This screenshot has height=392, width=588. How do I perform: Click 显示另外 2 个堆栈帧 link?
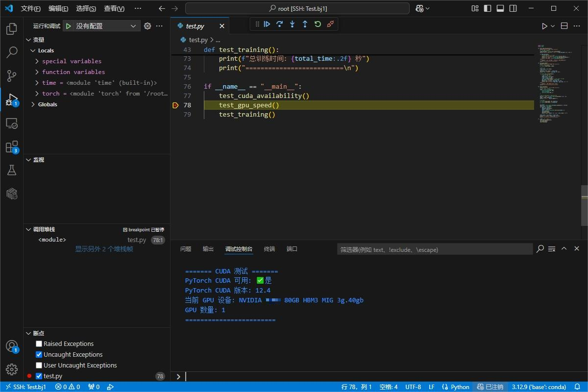click(104, 249)
